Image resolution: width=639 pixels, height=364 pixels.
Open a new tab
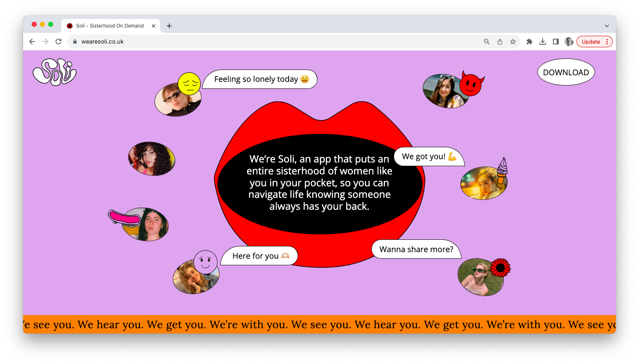click(x=169, y=26)
